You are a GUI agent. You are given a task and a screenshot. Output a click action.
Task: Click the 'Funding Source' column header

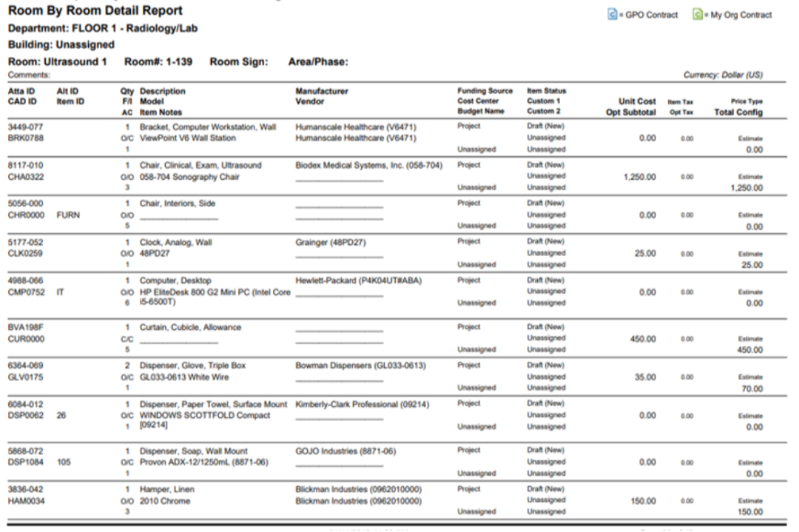[485, 91]
